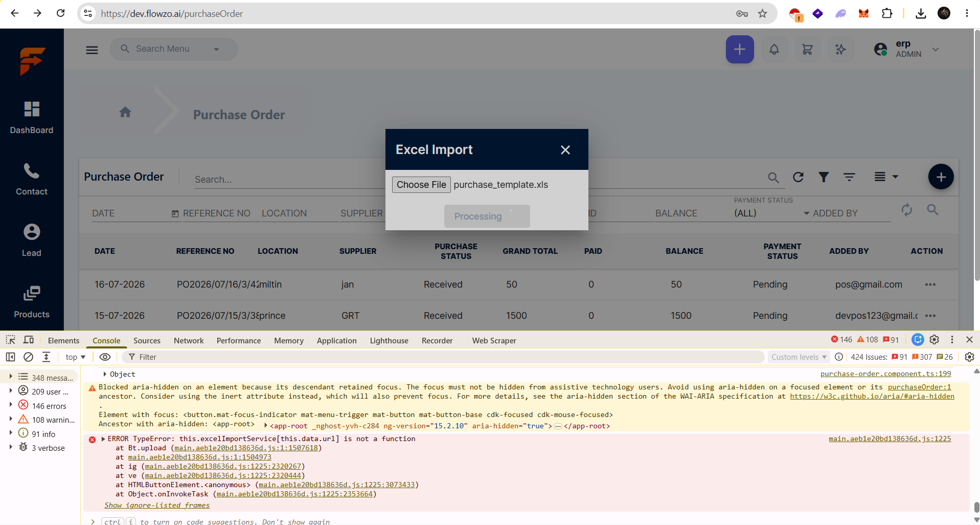Toggle device toolbar in DevTools

tap(29, 340)
